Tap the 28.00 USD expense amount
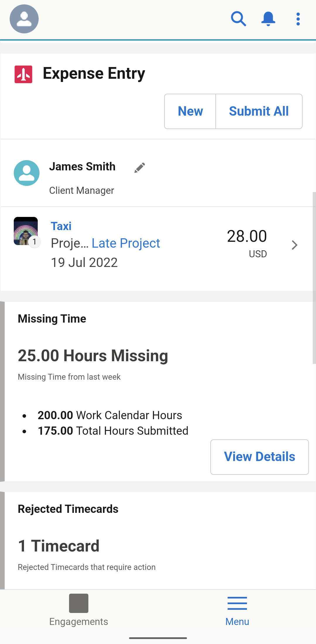 point(247,242)
